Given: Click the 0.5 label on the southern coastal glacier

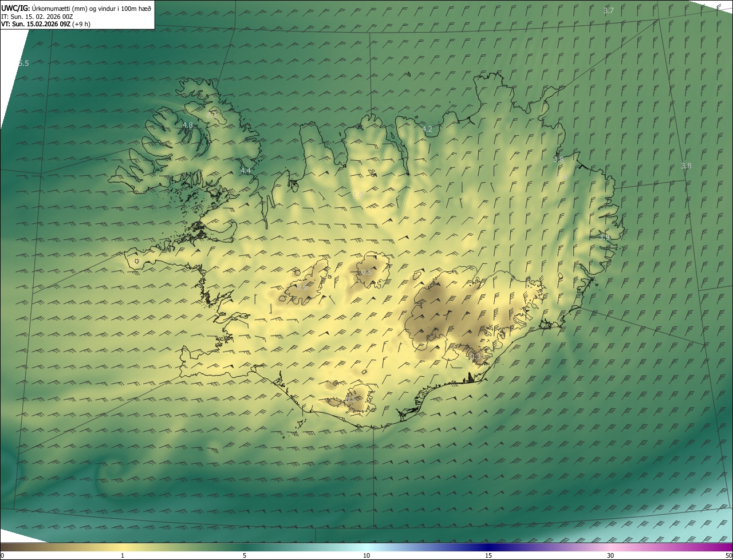Looking at the screenshot, I should click(x=350, y=398).
